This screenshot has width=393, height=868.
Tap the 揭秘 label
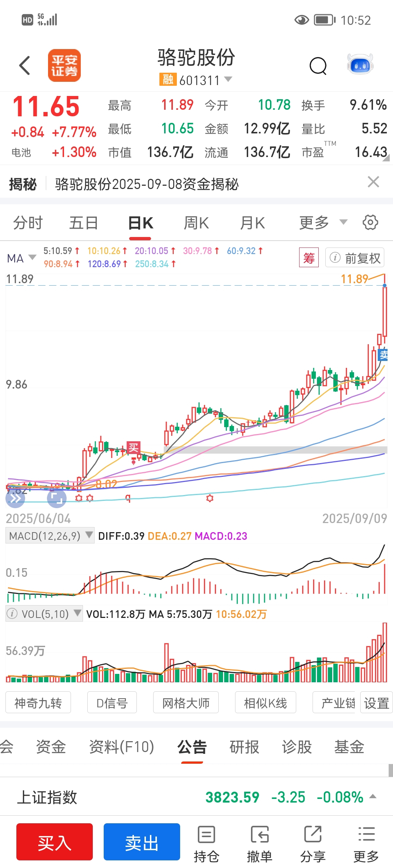pyautogui.click(x=23, y=184)
